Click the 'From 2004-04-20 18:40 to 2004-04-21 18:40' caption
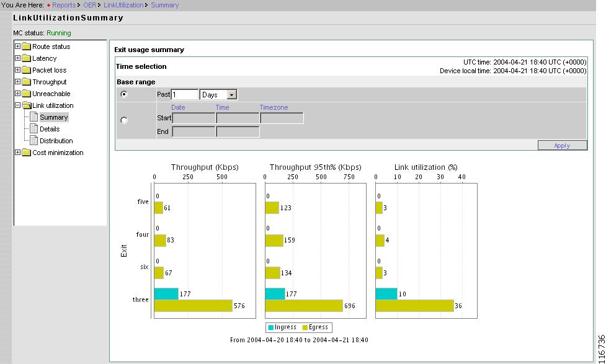Image resolution: width=606 pixels, height=364 pixels. (299, 340)
